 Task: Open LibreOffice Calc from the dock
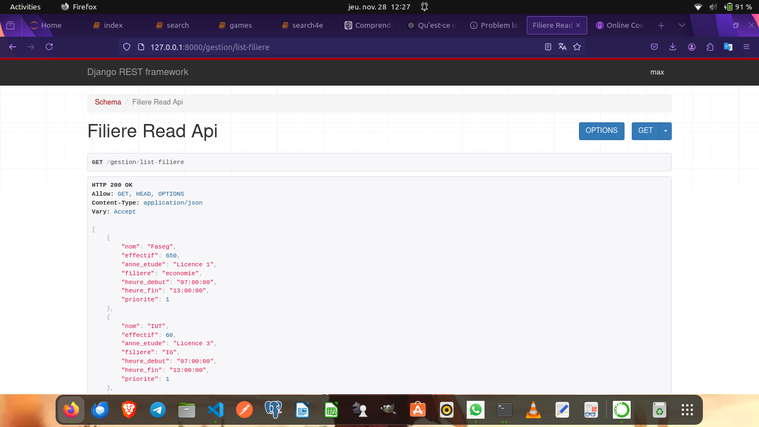(331, 410)
